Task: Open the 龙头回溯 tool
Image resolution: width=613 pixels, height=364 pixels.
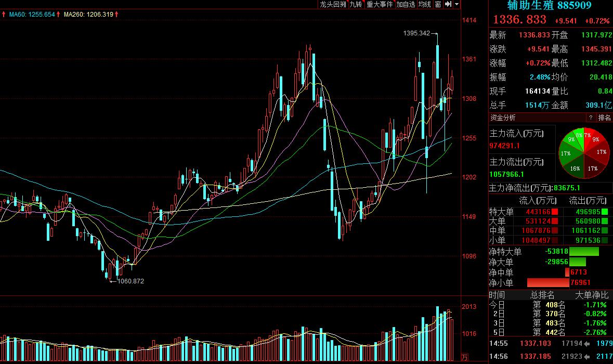Action: coord(333,4)
